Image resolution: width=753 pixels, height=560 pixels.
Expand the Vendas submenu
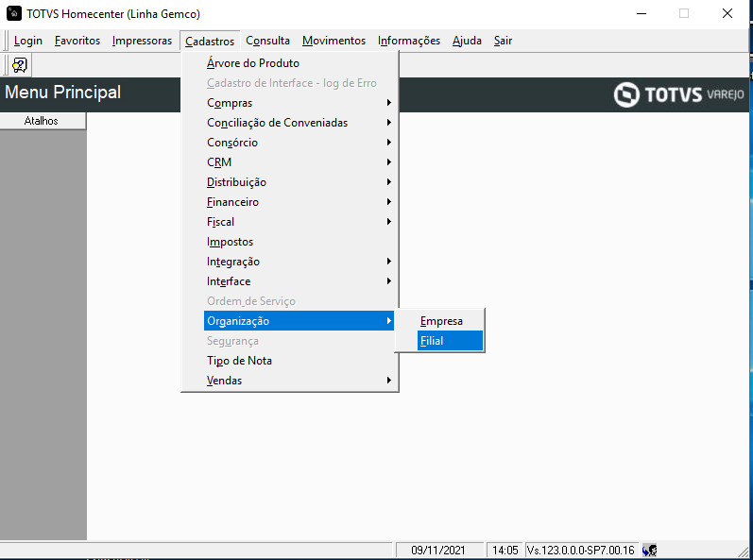(299, 381)
